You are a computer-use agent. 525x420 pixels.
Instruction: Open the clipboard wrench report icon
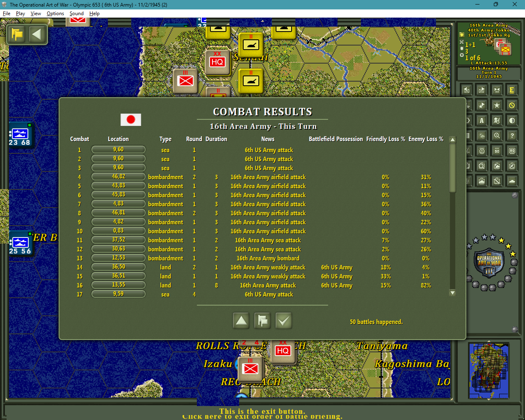(x=497, y=181)
